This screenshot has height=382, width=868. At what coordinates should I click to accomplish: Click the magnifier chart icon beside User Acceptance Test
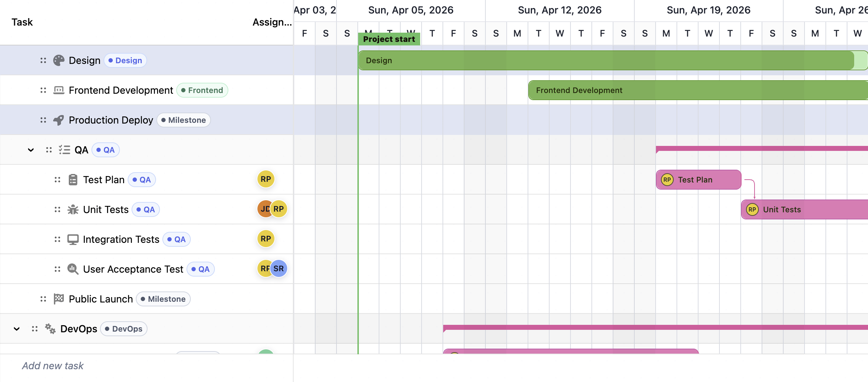click(x=73, y=269)
